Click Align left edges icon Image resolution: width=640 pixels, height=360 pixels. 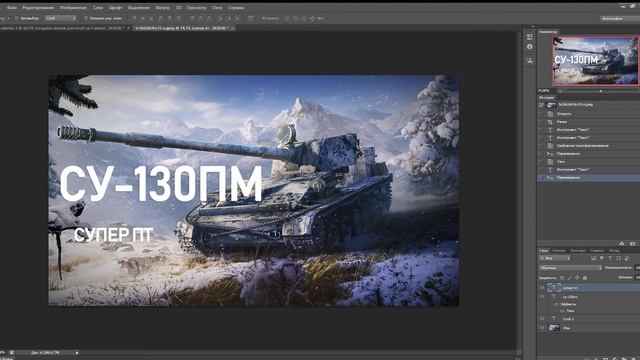click(x=161, y=18)
